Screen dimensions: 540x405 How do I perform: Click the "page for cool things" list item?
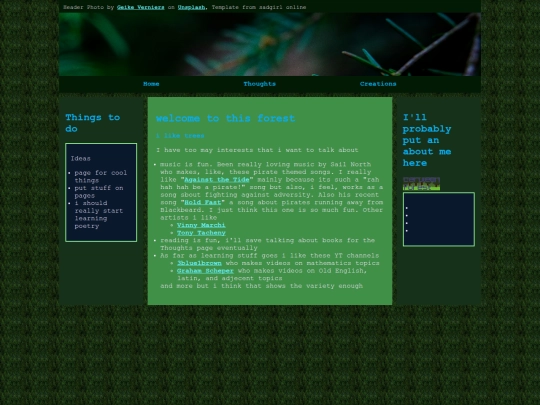click(101, 177)
